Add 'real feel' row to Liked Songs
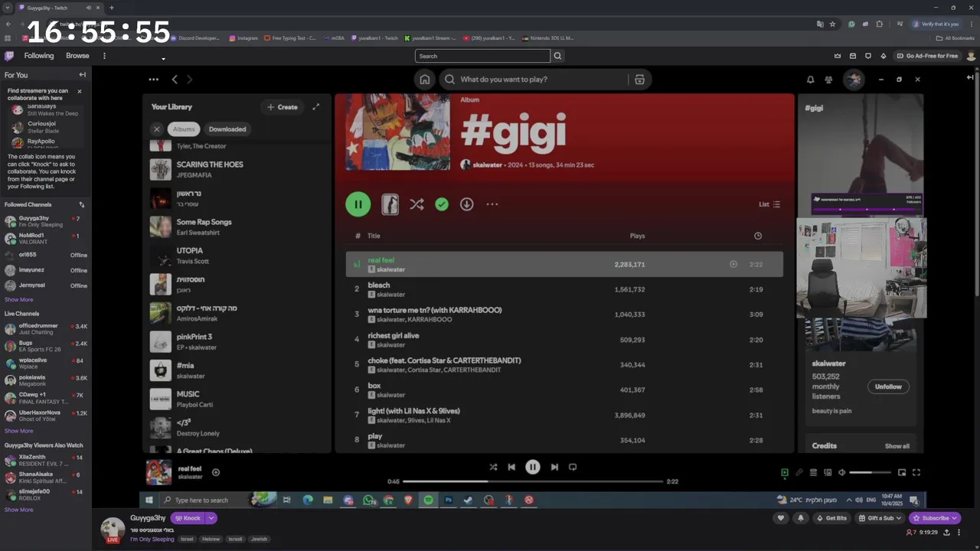Image resolution: width=980 pixels, height=551 pixels. 733,264
